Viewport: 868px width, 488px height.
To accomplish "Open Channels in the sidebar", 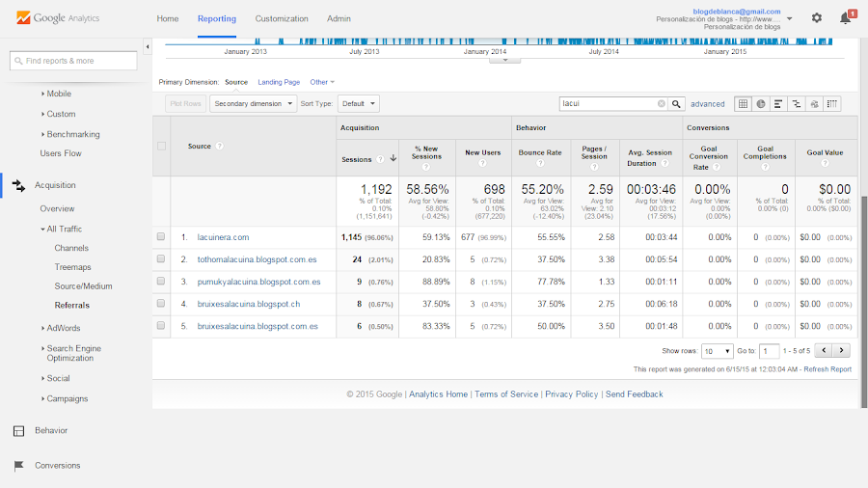I will (71, 248).
